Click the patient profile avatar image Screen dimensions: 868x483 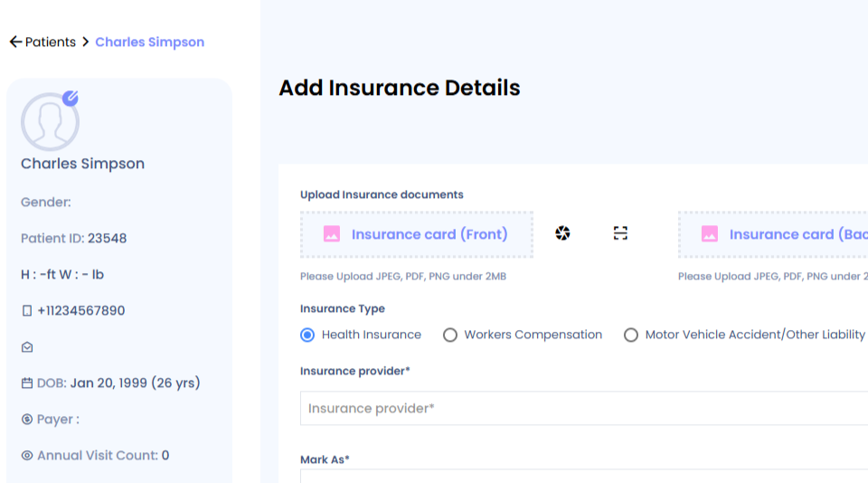(x=50, y=122)
